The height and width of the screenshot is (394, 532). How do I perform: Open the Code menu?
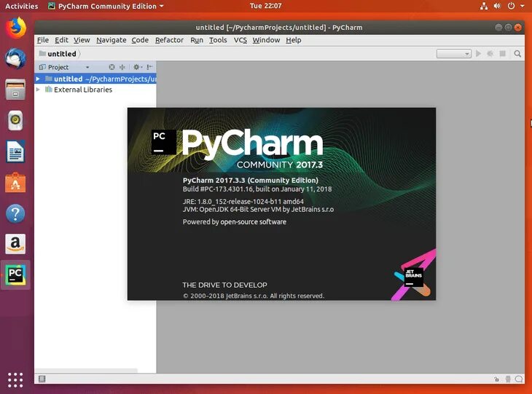(140, 40)
